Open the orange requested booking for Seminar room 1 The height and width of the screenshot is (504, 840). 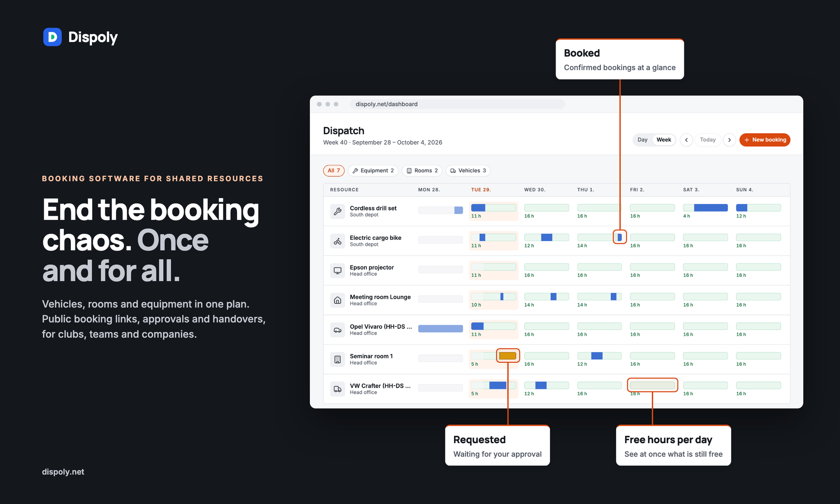pyautogui.click(x=507, y=356)
